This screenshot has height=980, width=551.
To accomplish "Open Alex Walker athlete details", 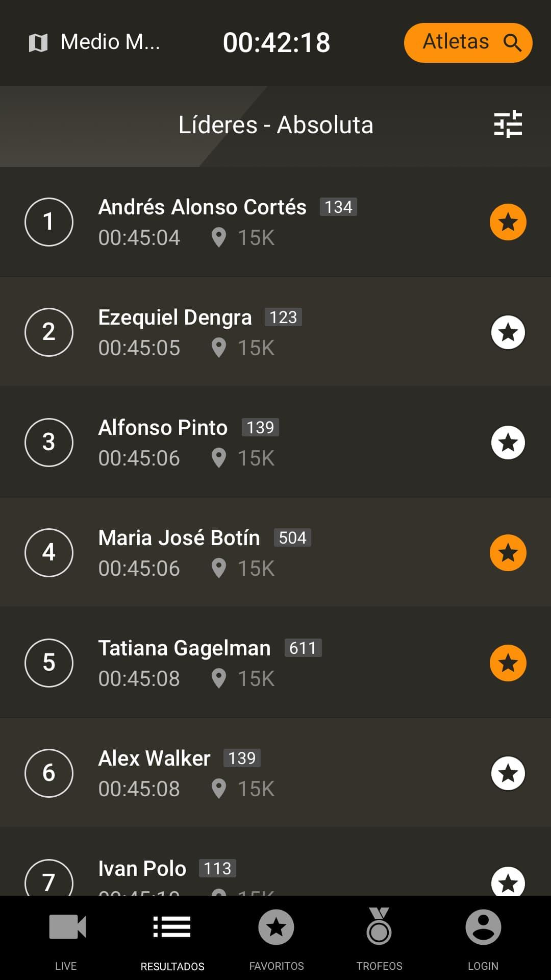I will point(275,773).
